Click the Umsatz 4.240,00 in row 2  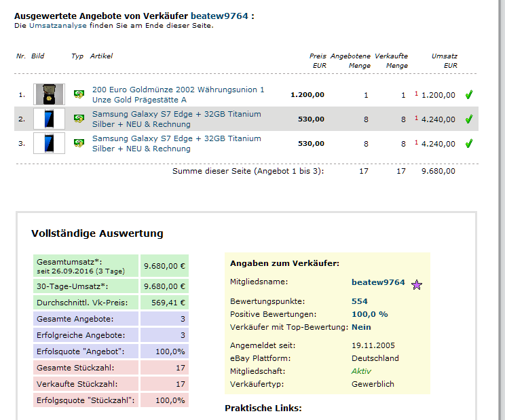pyautogui.click(x=438, y=119)
